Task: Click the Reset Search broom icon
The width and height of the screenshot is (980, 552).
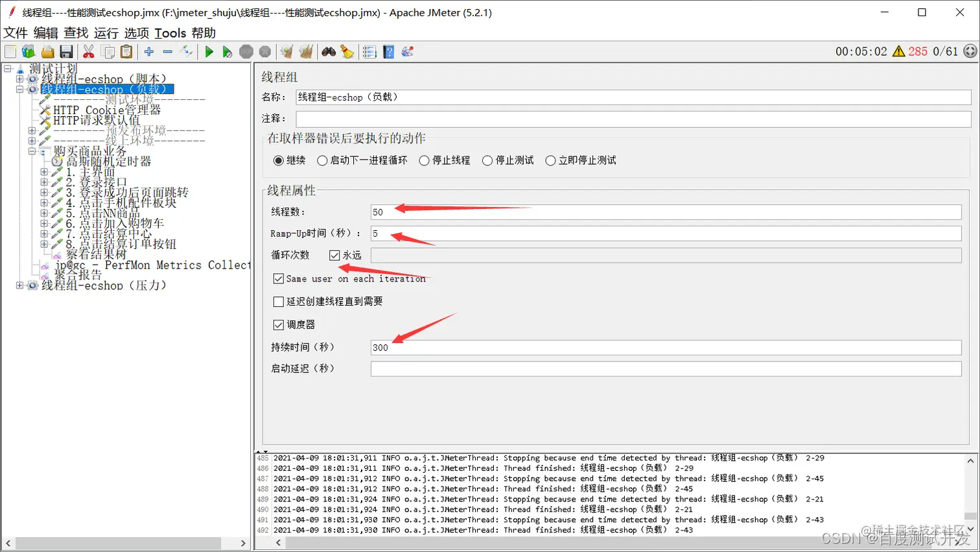Action: pyautogui.click(x=347, y=52)
